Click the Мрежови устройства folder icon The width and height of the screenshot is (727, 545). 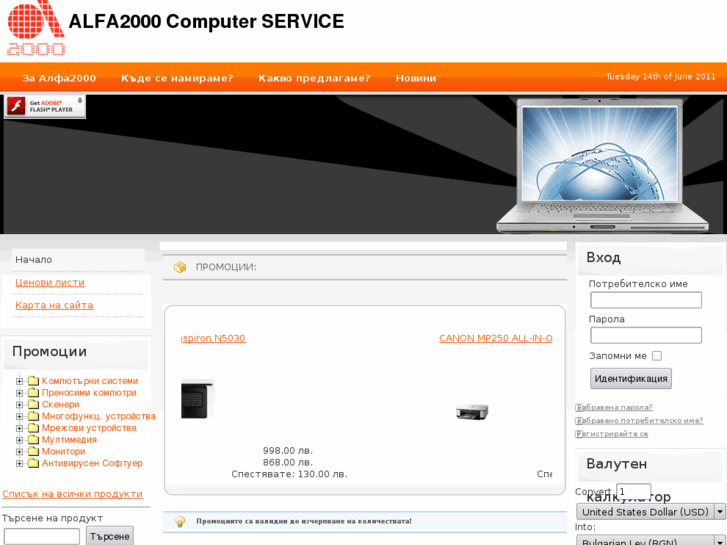coord(33,428)
